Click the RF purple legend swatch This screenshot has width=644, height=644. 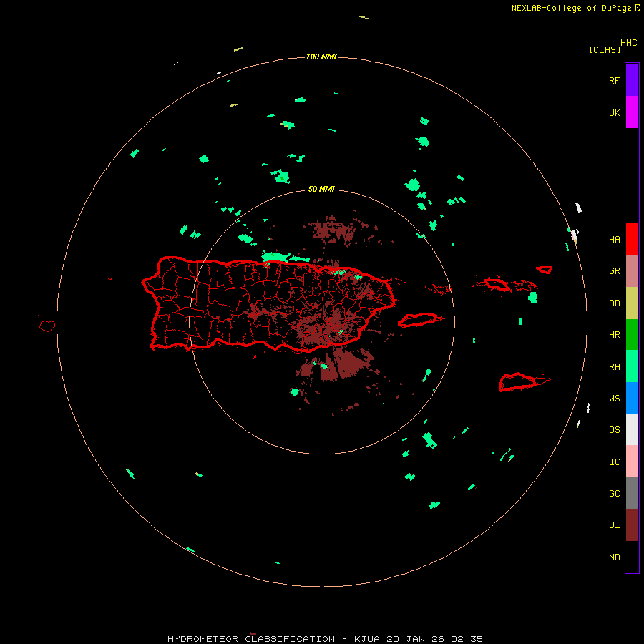click(632, 79)
